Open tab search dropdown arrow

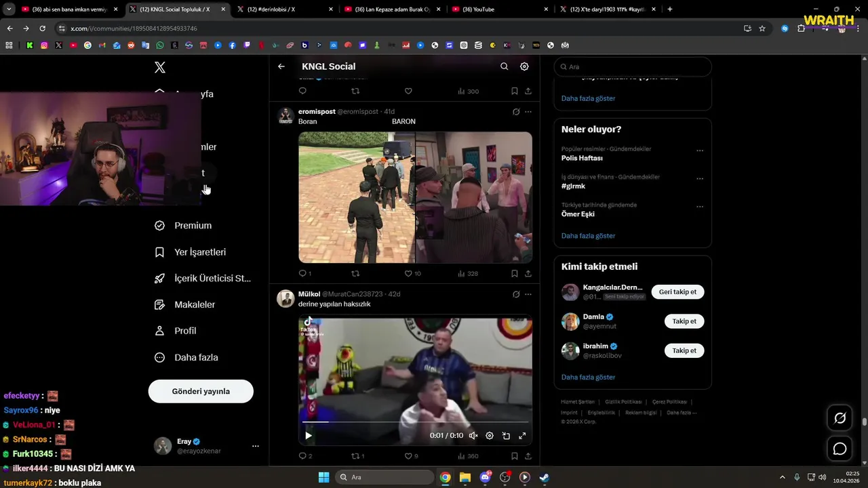click(9, 9)
